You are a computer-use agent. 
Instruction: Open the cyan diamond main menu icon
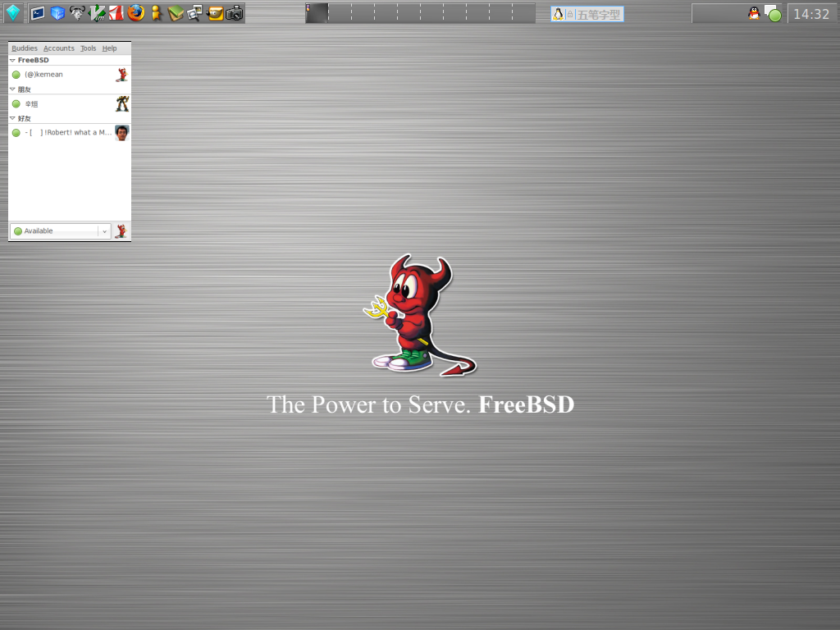[x=13, y=13]
